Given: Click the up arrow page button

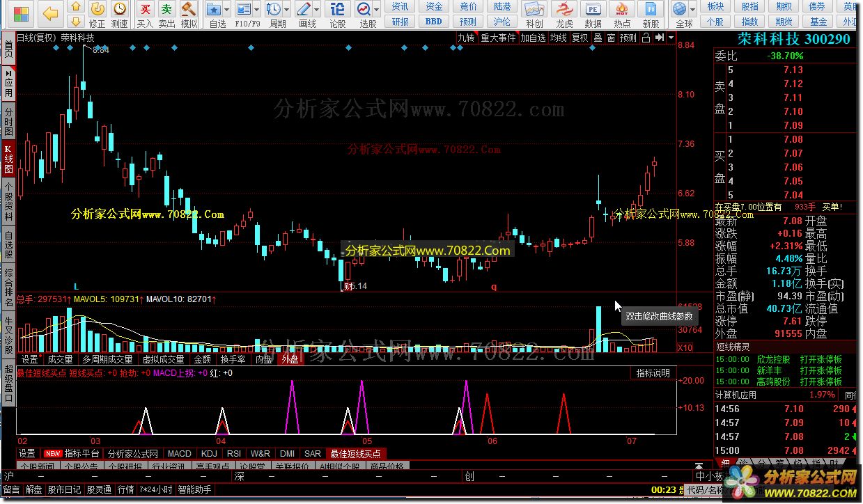Looking at the screenshot, I should tap(77, 7).
